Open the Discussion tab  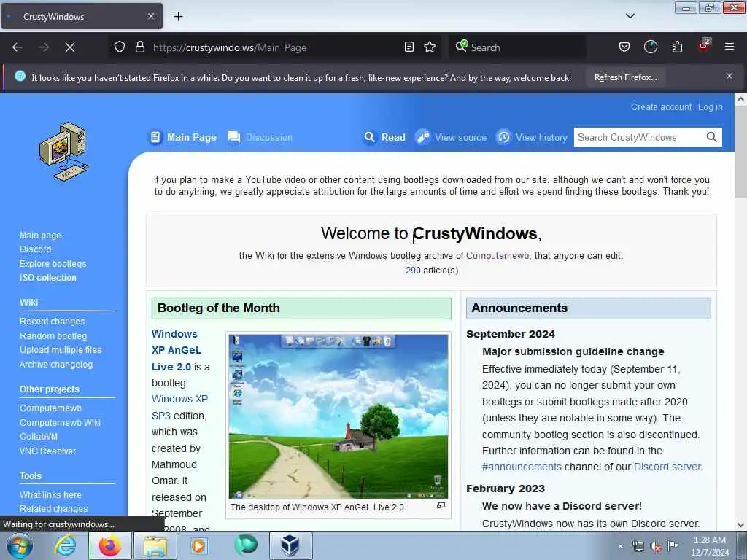(x=260, y=137)
